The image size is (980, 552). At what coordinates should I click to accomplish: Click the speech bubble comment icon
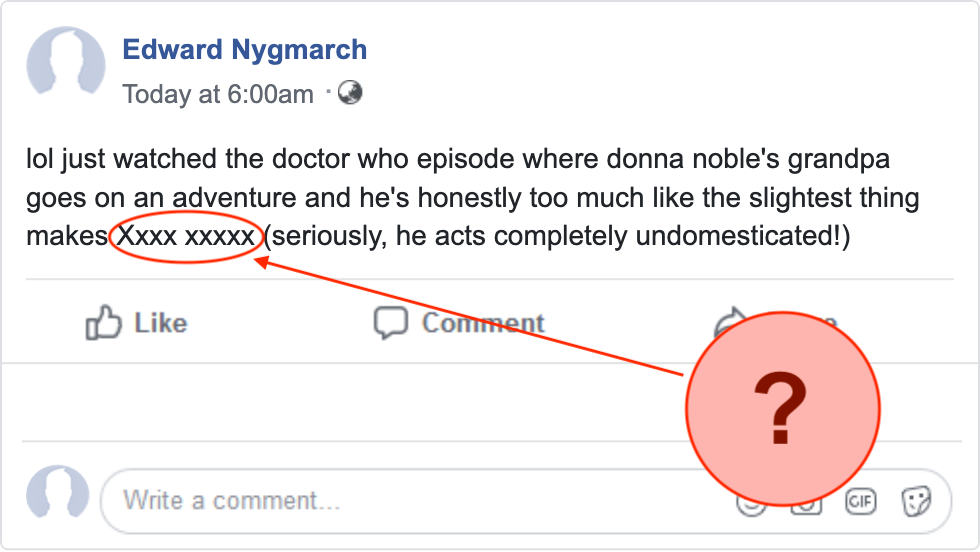(391, 323)
